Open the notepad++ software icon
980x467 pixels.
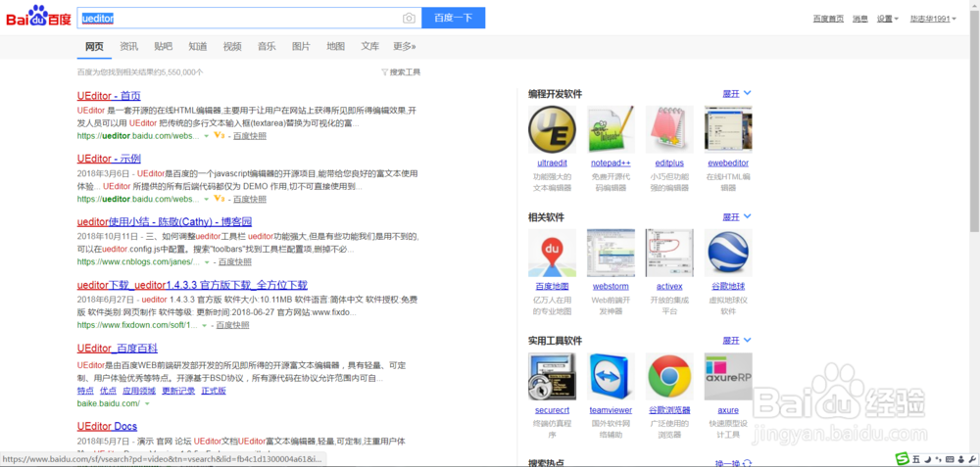(611, 129)
